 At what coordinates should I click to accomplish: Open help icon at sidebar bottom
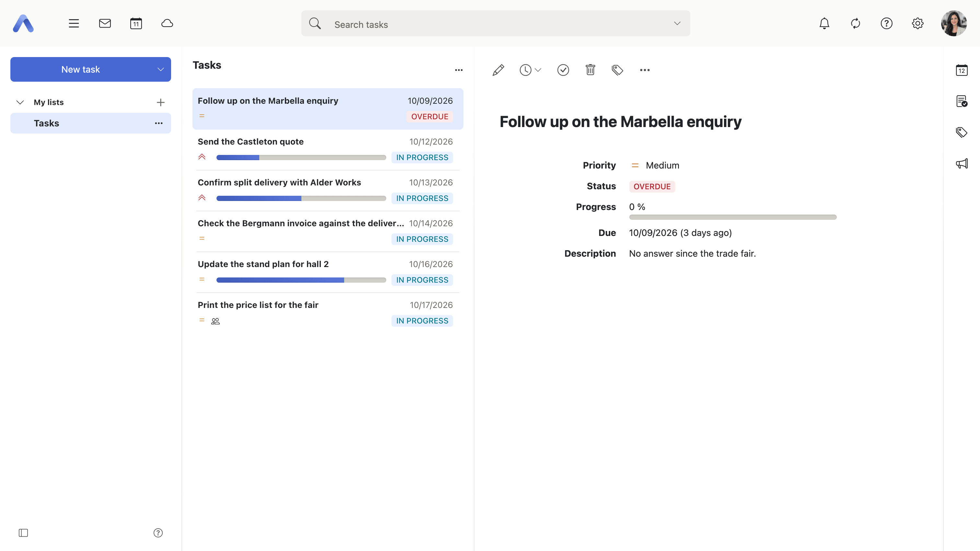[x=158, y=533]
